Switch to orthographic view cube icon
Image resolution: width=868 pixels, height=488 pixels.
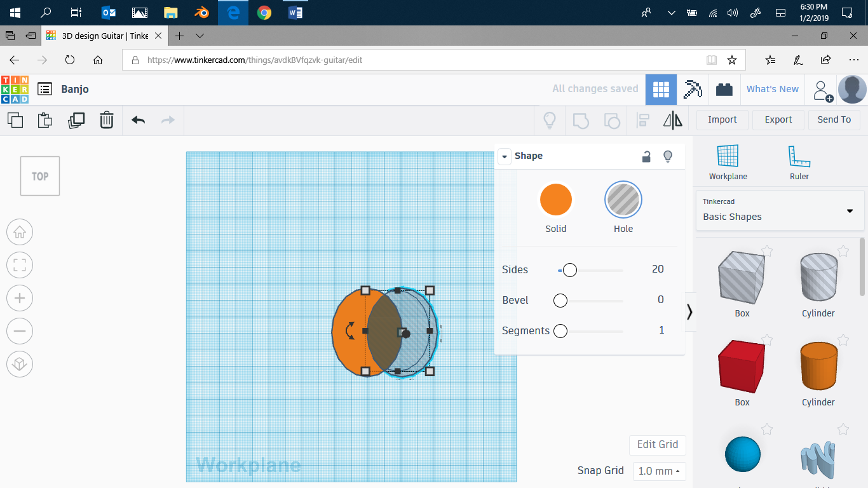coord(20,364)
